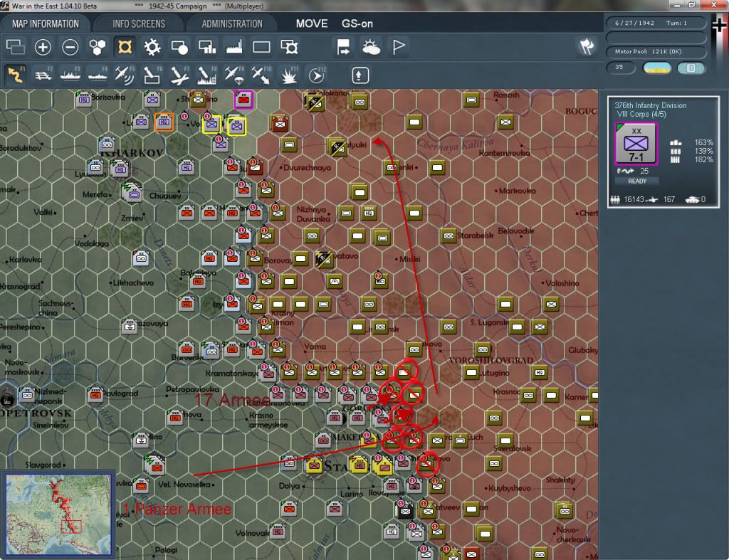Click the Kantemirovka town label on map

[505, 153]
